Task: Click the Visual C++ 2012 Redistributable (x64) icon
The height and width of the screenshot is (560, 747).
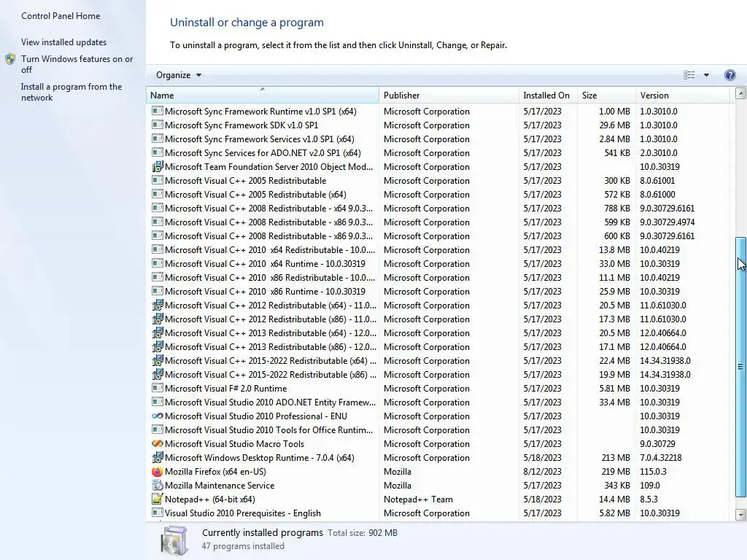Action: [157, 306]
